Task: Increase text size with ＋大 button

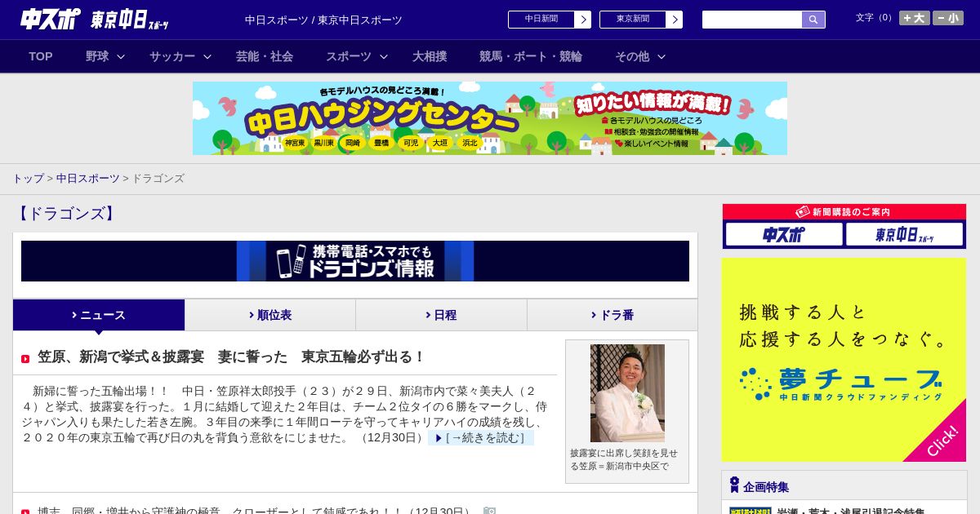Action: point(915,18)
